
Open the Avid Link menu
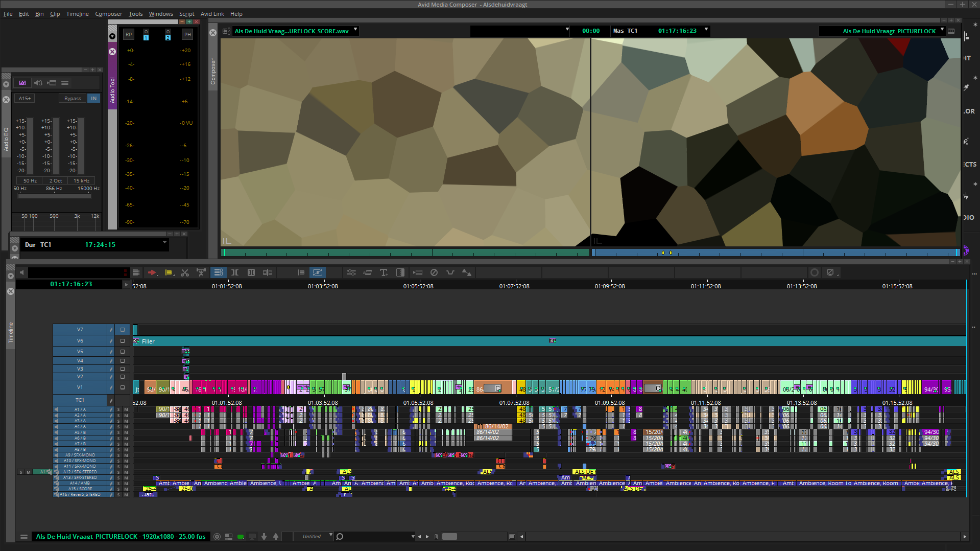[212, 14]
